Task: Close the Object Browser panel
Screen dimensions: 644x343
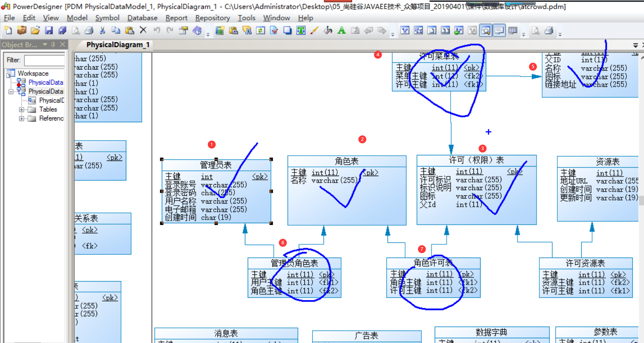Action: 62,45
